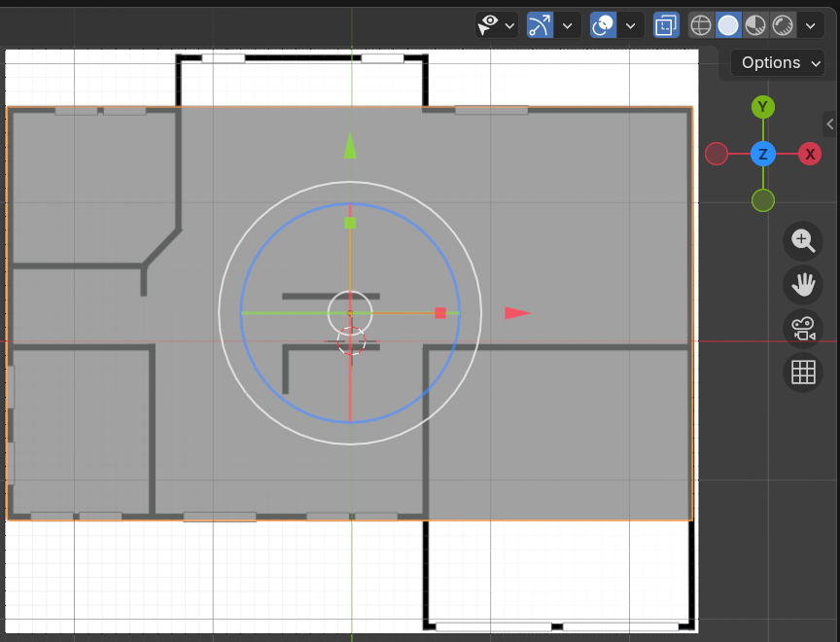Toggle X-Ray mode
This screenshot has height=642, width=840.
(666, 25)
